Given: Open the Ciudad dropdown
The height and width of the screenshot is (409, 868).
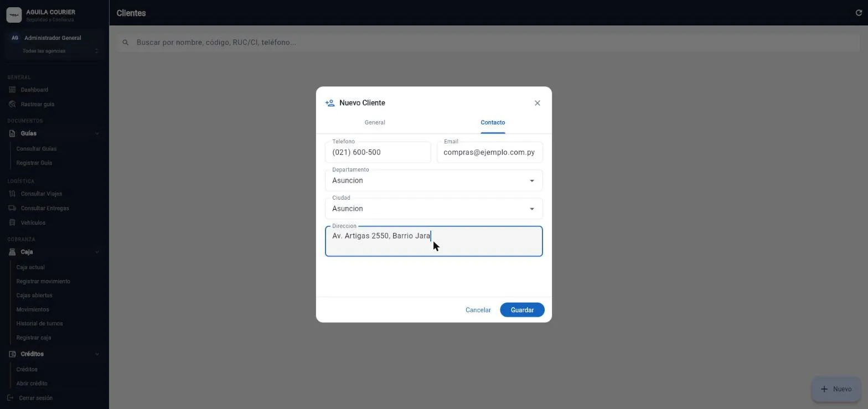Looking at the screenshot, I should click(433, 209).
